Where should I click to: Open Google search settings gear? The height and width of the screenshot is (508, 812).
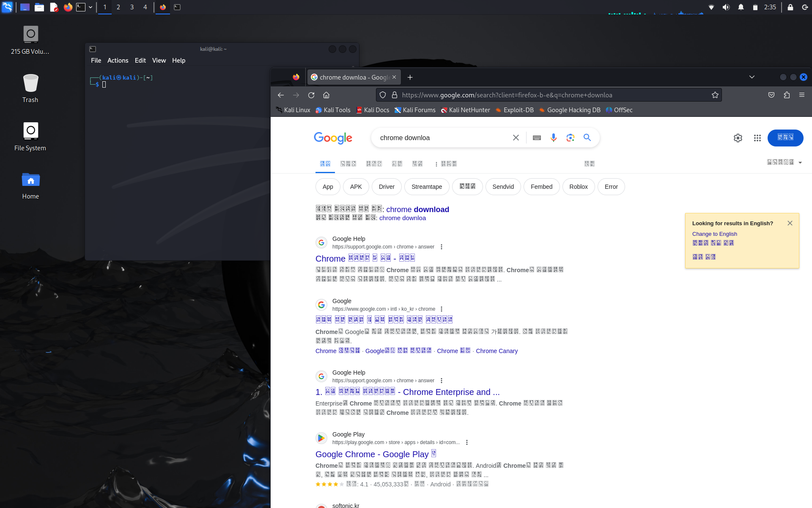(x=738, y=138)
